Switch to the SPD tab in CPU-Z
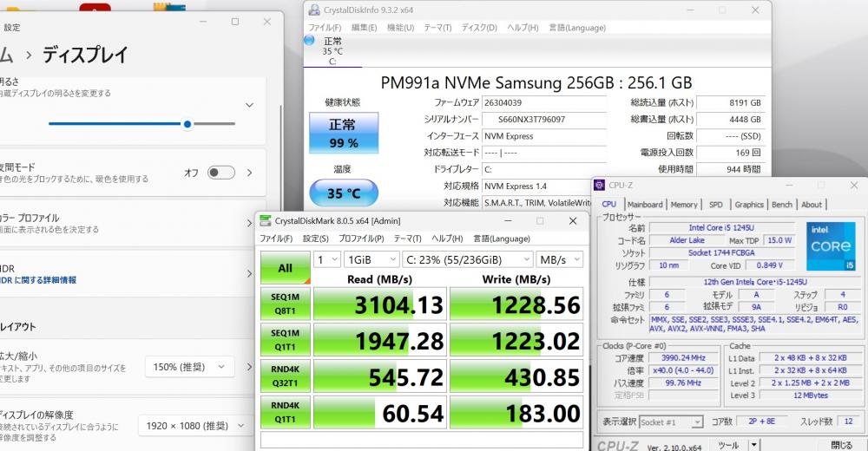 point(716,204)
